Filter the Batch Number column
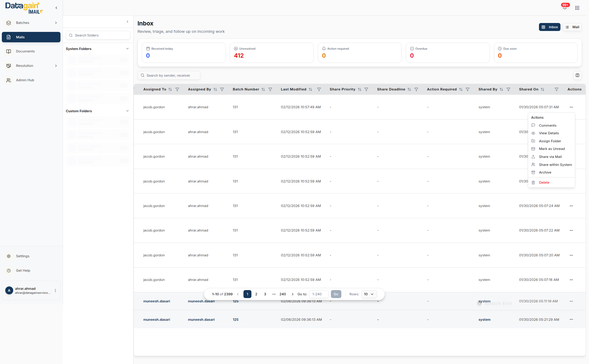589x364 pixels. [270, 90]
